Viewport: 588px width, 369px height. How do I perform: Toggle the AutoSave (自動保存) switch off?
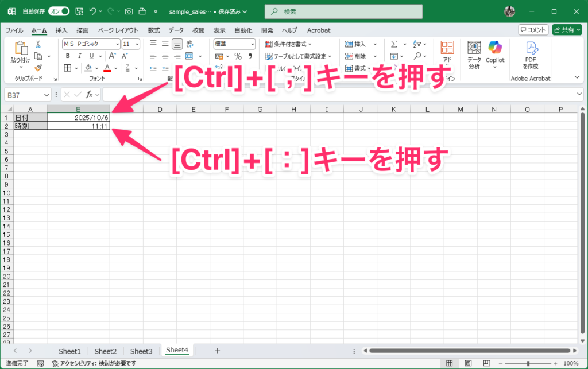tap(59, 11)
